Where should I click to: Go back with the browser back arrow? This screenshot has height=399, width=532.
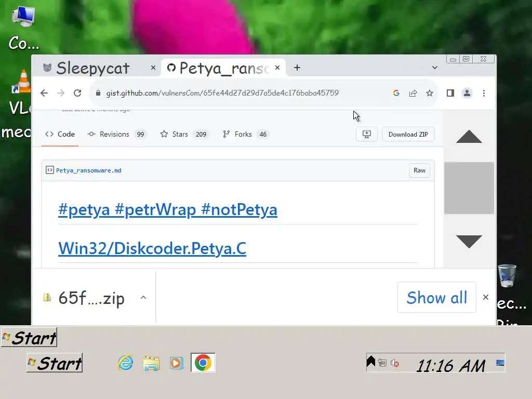pyautogui.click(x=44, y=93)
